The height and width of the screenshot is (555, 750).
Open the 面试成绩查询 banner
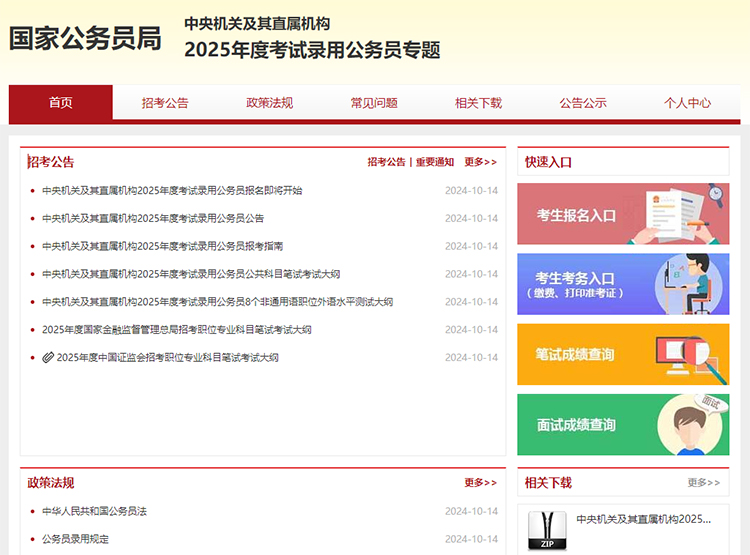[x=622, y=424]
